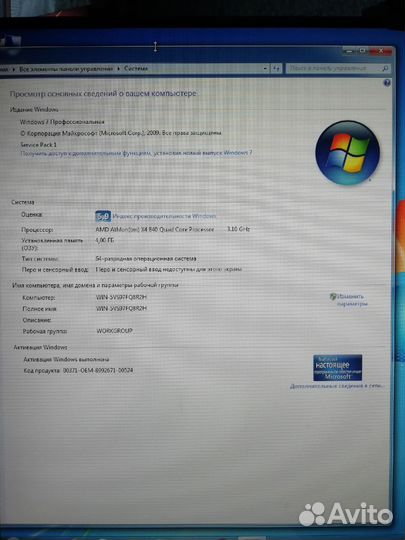Click processor value 'AMD Athlon II X4 640'

point(155,229)
